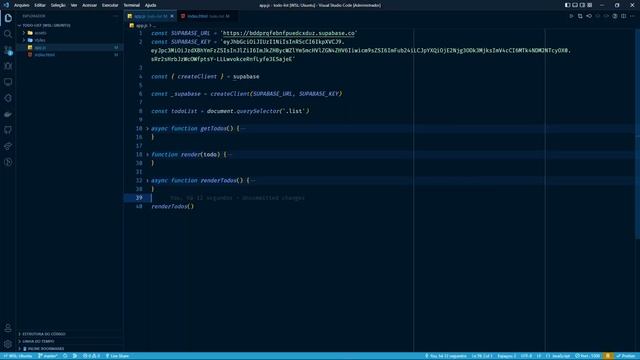640x360 pixels.
Task: Open the Source Control view
Action: pyautogui.click(x=8, y=50)
